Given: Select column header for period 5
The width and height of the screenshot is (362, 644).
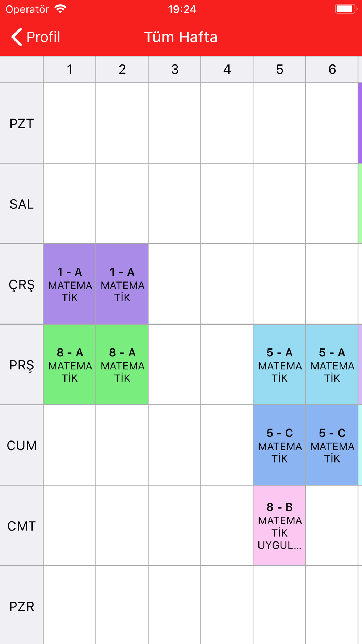Looking at the screenshot, I should pyautogui.click(x=279, y=69).
